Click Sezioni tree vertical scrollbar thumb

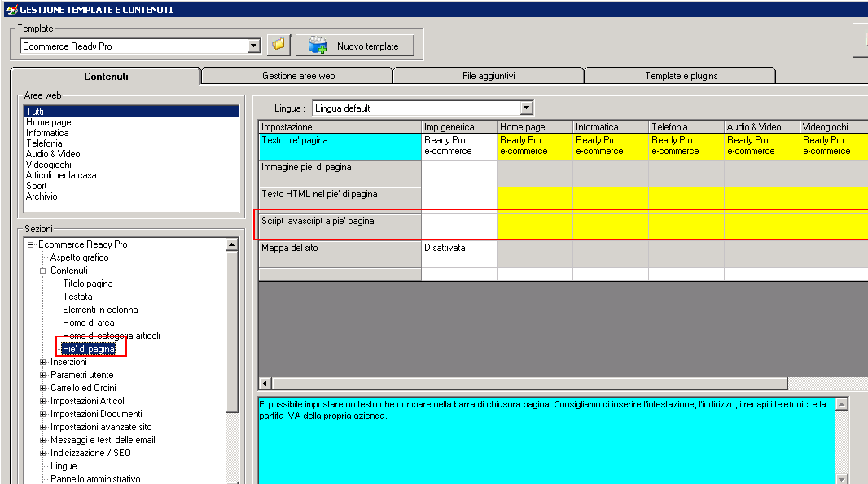[231, 332]
